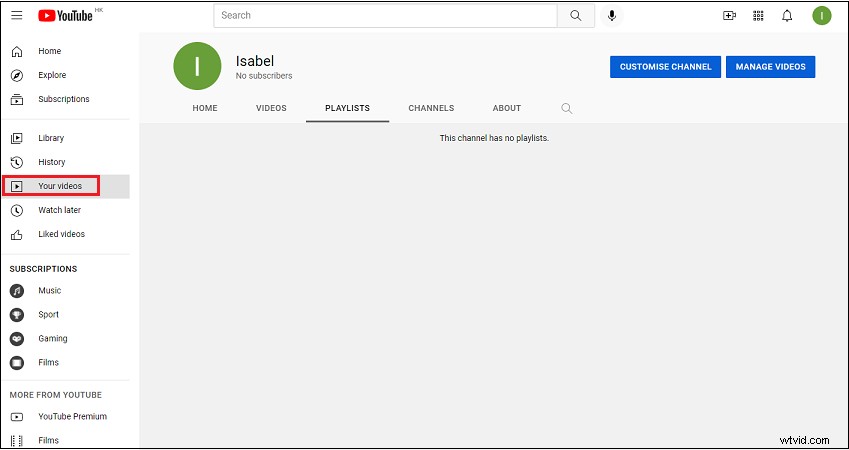Click the Home house icon in sidebar
The height and width of the screenshot is (450, 849).
point(17,51)
